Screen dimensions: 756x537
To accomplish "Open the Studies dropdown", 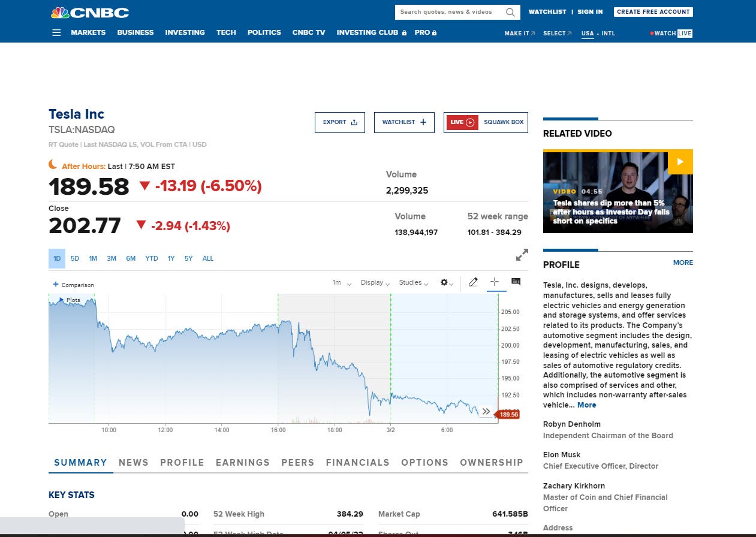I will click(414, 283).
